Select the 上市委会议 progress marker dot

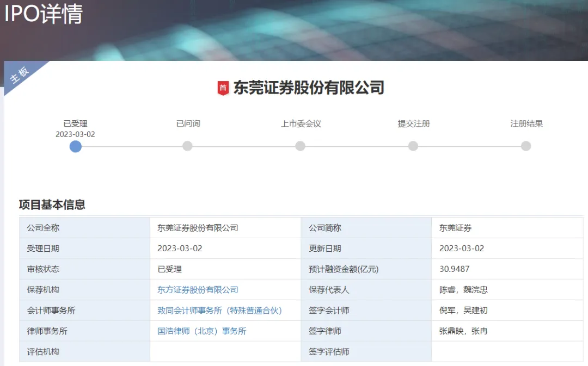click(300, 146)
